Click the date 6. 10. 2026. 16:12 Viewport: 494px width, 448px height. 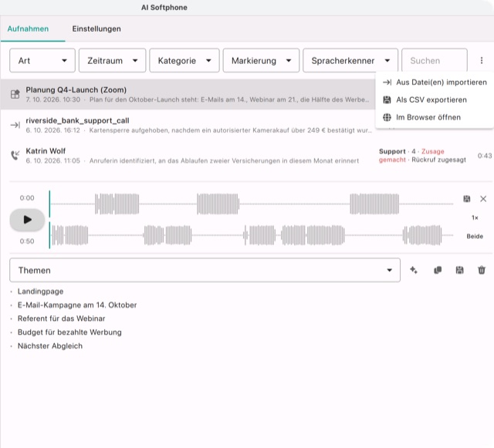pos(53,130)
